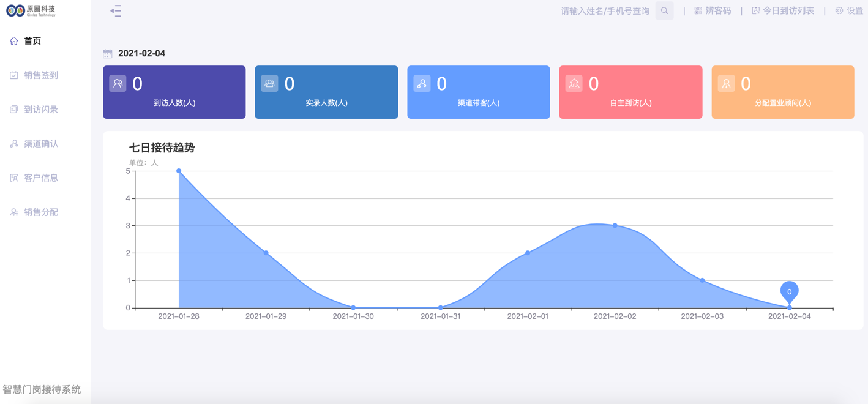Click the 2021-02-04 chart marker pin
Screen dimensions: 868x404
click(789, 292)
